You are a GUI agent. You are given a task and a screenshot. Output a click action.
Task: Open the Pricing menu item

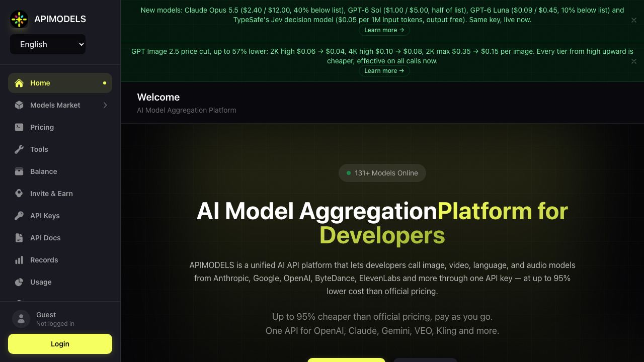(60, 127)
